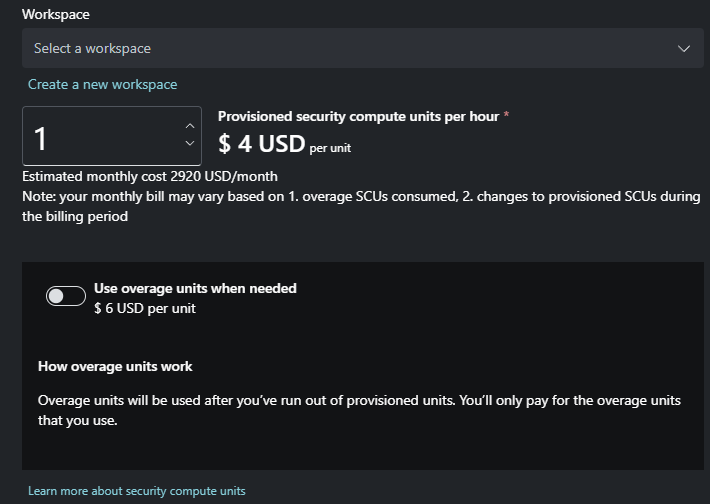Decrease provisioned units with the down arrow
Screen dimensions: 710x504
tap(190, 144)
